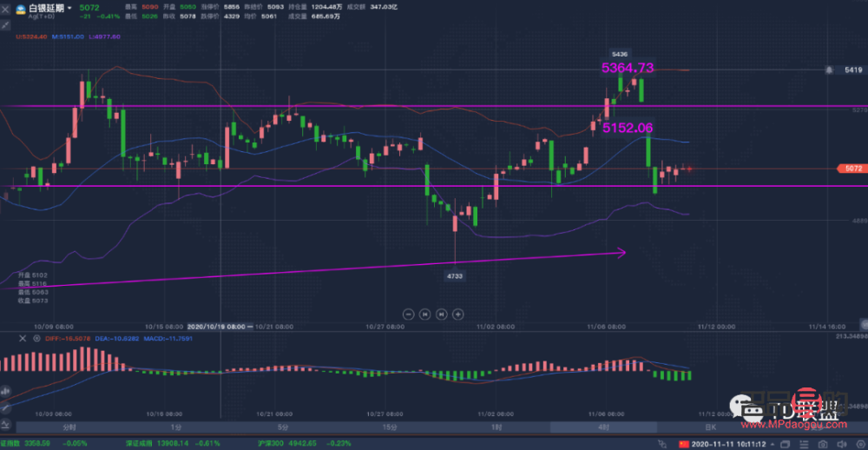This screenshot has width=868, height=450.
Task: Click the zoom out minus chart control
Action: [x=408, y=314]
